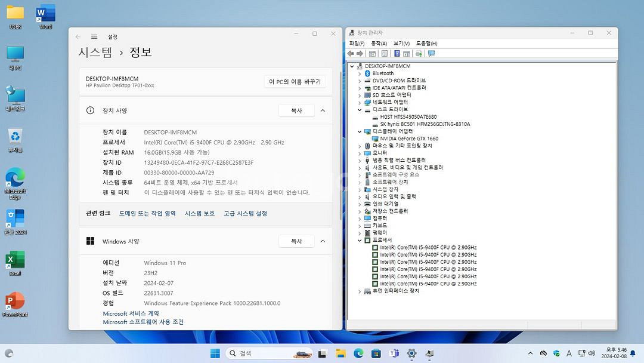The height and width of the screenshot is (363, 644).
Task: Click 이 PC의 이름 바꾸기 button
Action: 295,82
